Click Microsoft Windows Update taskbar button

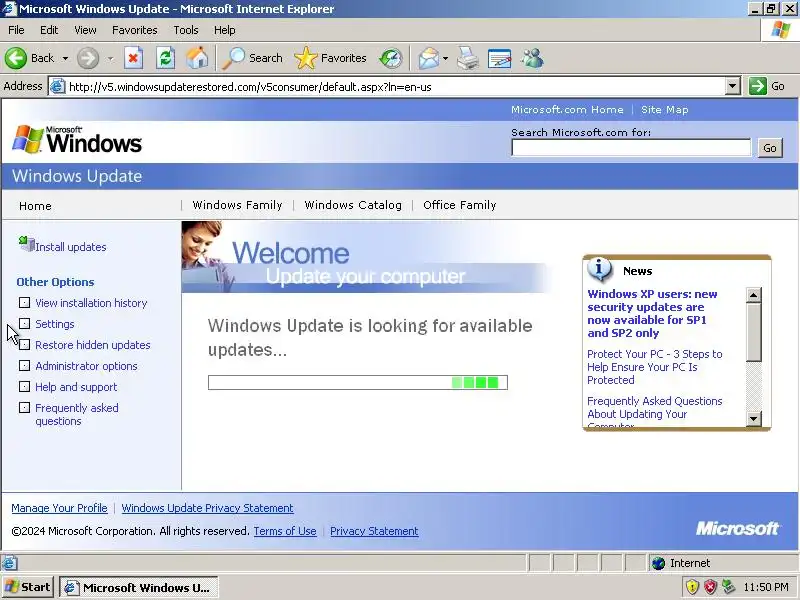click(x=139, y=587)
